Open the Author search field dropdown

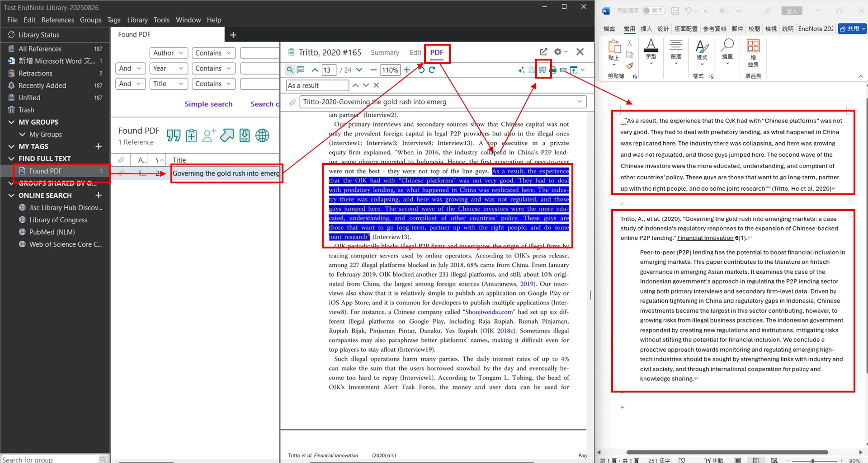click(x=169, y=53)
